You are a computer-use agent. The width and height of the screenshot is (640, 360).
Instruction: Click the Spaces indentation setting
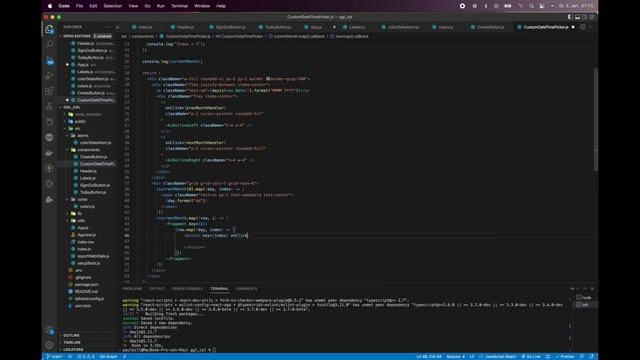[456, 357]
